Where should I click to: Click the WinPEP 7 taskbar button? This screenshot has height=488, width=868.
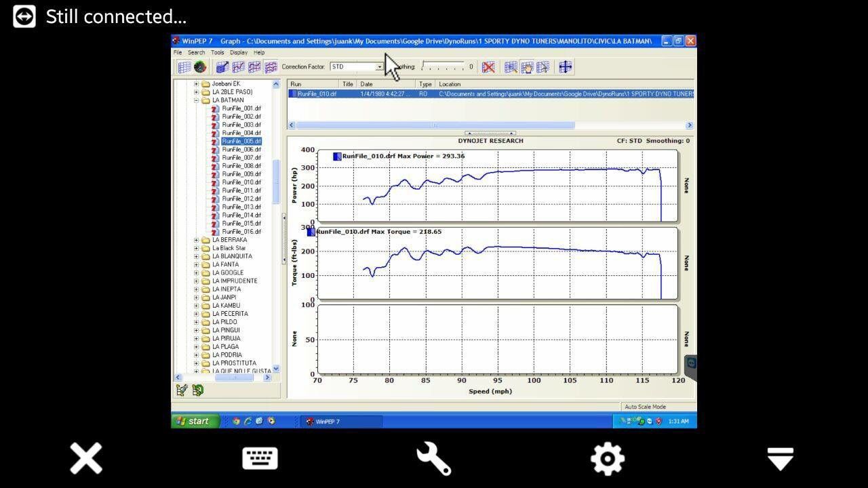point(341,422)
